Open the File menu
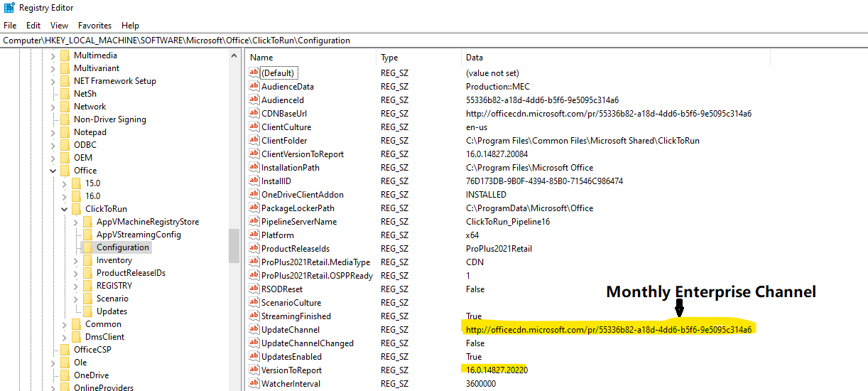Image resolution: width=868 pixels, height=391 pixels. pyautogui.click(x=10, y=25)
